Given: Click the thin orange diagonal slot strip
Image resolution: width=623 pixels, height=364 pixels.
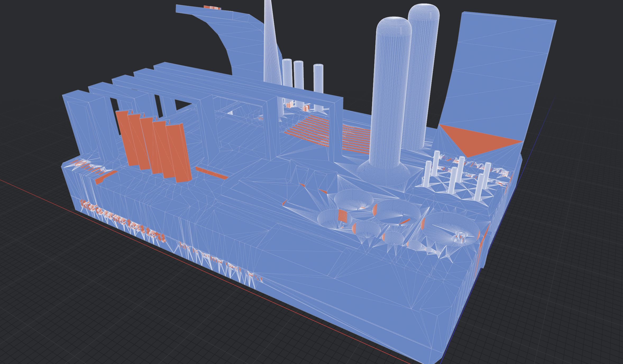Looking at the screenshot, I should 212,173.
